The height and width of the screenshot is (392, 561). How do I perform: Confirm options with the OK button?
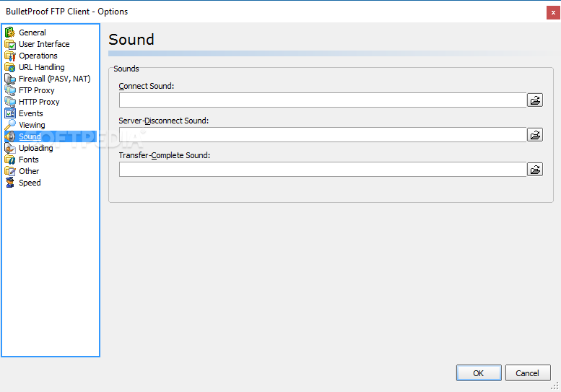tap(479, 373)
